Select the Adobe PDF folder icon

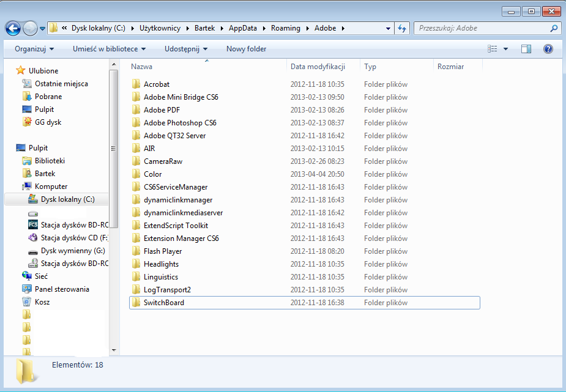[136, 110]
